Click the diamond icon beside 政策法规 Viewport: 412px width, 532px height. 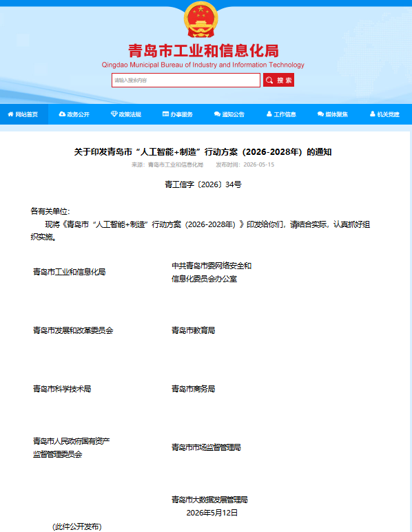[114, 114]
